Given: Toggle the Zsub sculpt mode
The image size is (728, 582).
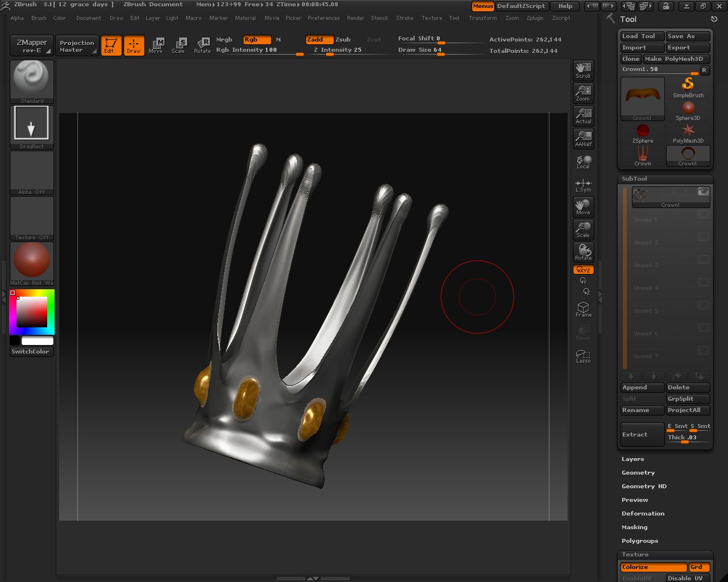Looking at the screenshot, I should pyautogui.click(x=343, y=40).
